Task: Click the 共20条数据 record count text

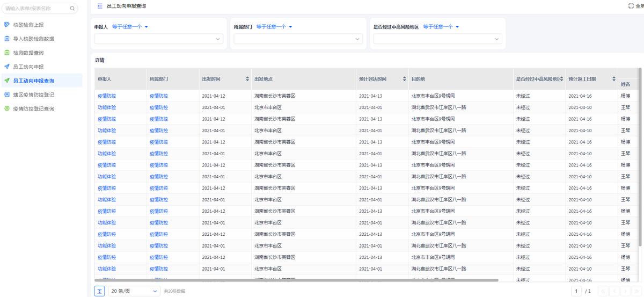Action: click(174, 291)
